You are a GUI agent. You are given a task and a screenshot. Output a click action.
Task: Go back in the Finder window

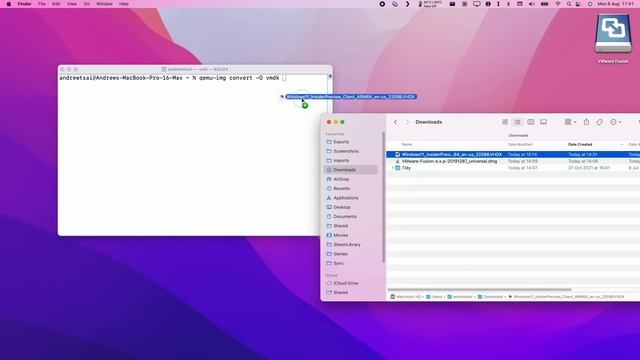pyautogui.click(x=395, y=122)
